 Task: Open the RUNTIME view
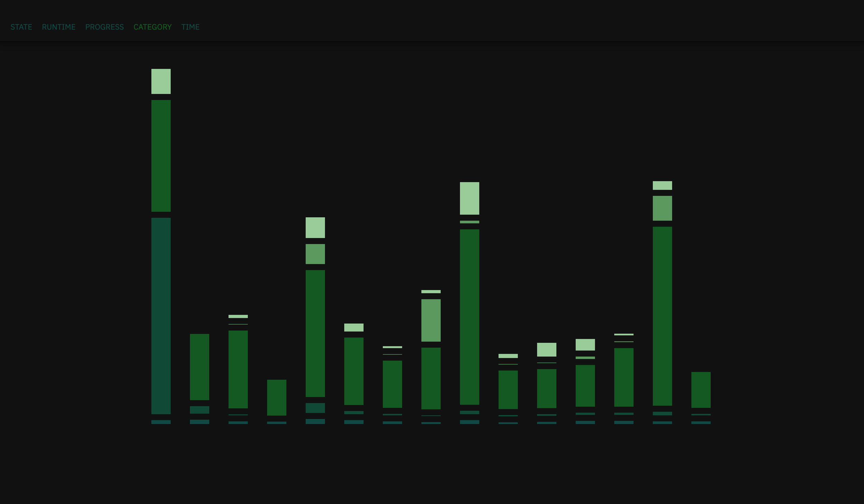(59, 27)
